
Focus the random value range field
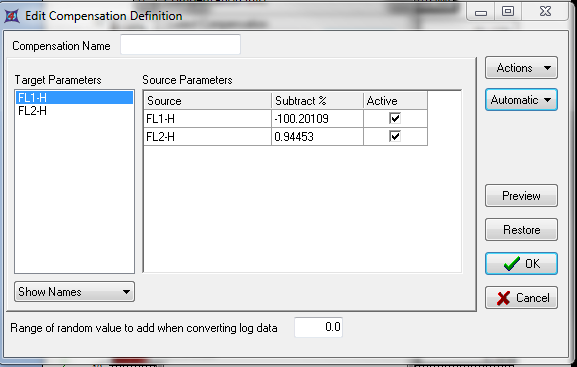[x=318, y=327]
